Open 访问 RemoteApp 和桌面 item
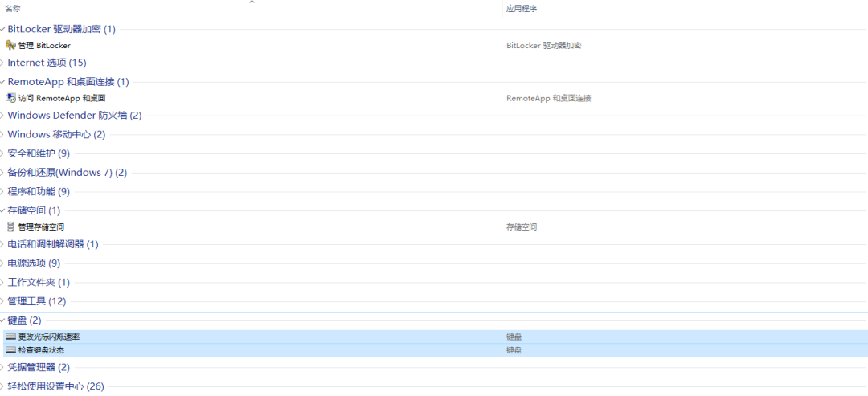Image resolution: width=868 pixels, height=396 pixels. click(x=62, y=98)
